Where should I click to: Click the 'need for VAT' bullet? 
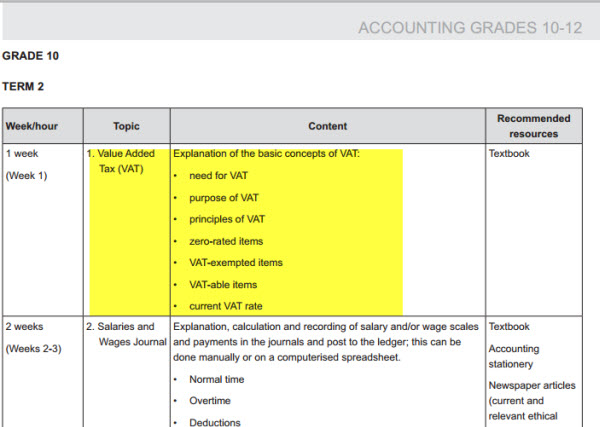click(218, 176)
